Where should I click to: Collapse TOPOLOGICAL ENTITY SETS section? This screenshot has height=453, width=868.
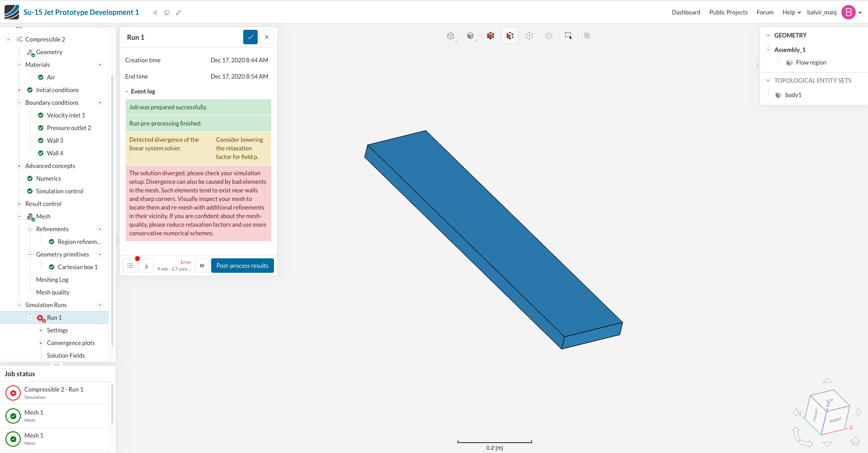point(768,80)
